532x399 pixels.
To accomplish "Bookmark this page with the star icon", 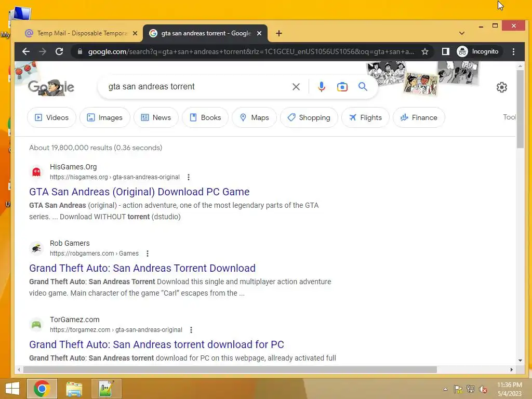I will click(x=425, y=51).
